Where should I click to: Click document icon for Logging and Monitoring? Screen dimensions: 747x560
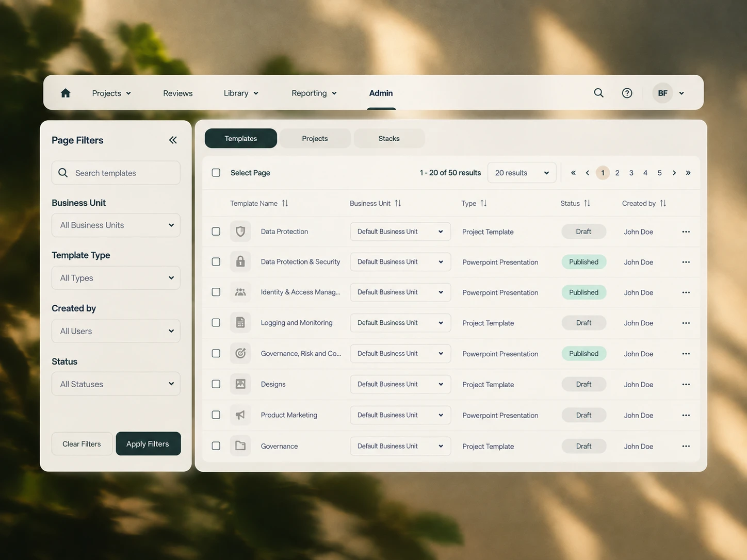point(240,322)
